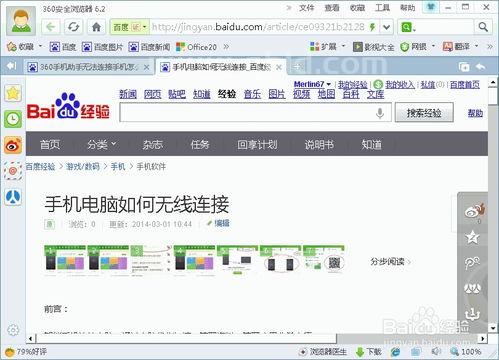This screenshot has height=360, width=499.
Task: Click the browser back arrow button
Action: [51, 27]
